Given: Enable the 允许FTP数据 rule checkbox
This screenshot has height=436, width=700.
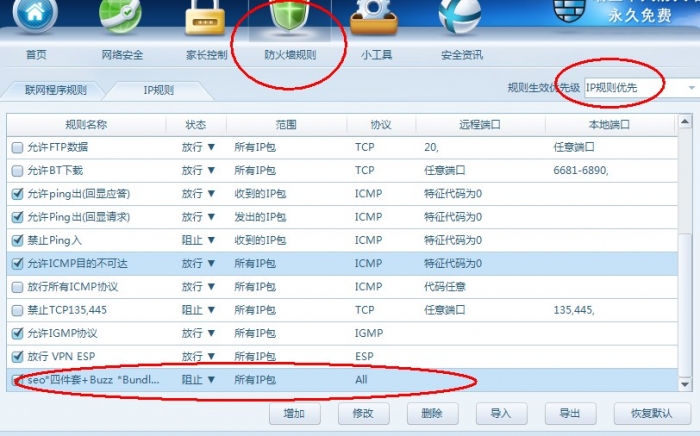Looking at the screenshot, I should [x=17, y=147].
